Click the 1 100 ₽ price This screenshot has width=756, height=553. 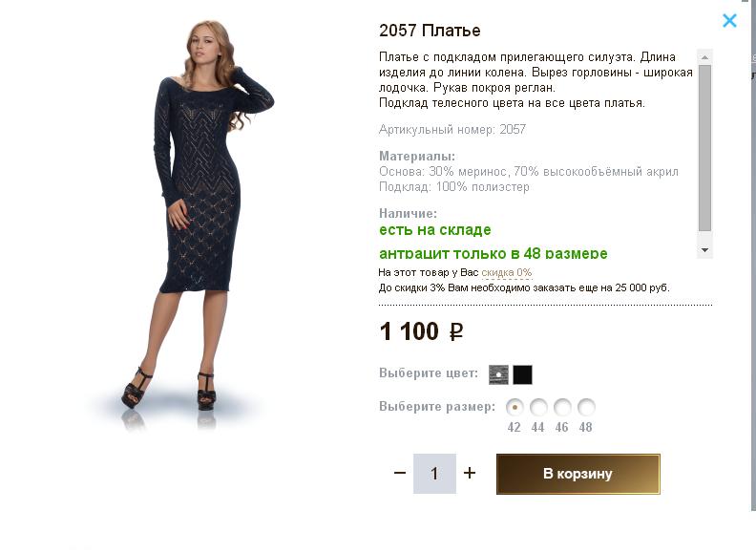(421, 331)
